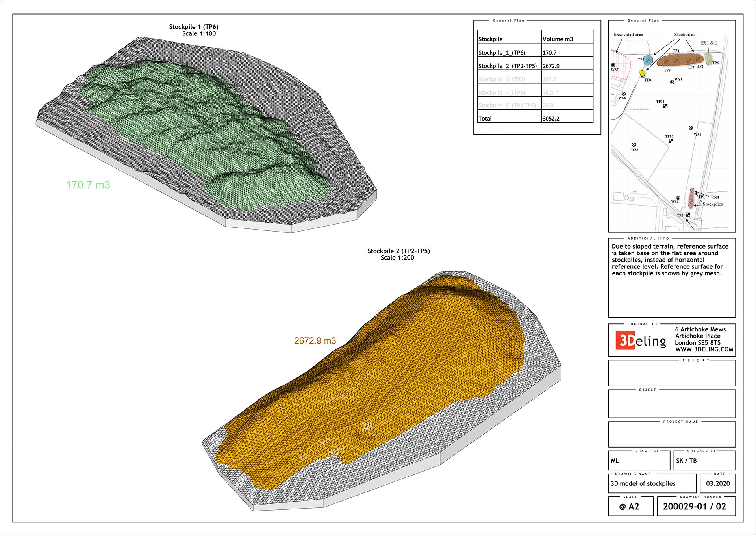The image size is (756, 535).
Task: Click the TP9 checkered marker on the map
Action: click(x=688, y=215)
